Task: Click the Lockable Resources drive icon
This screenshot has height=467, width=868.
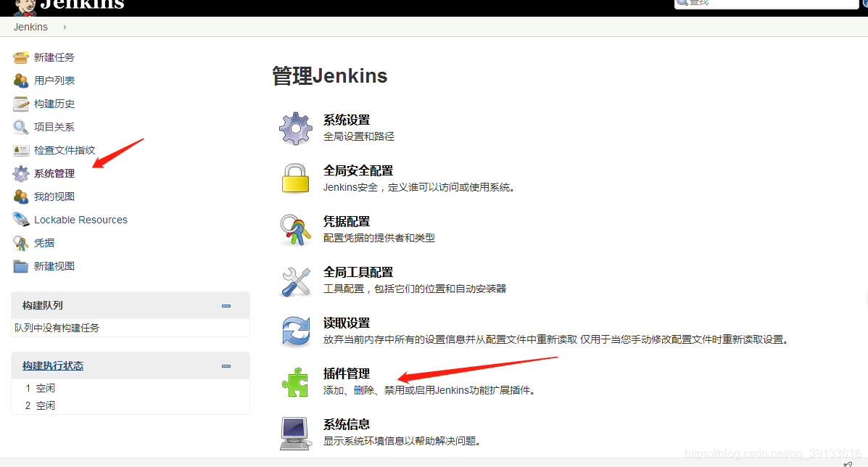Action: point(21,220)
